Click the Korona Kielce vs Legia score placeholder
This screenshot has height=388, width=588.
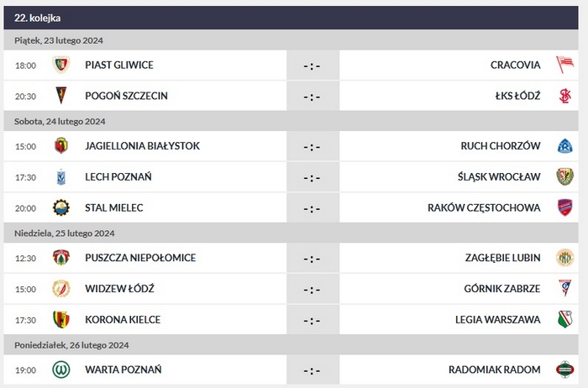312,319
